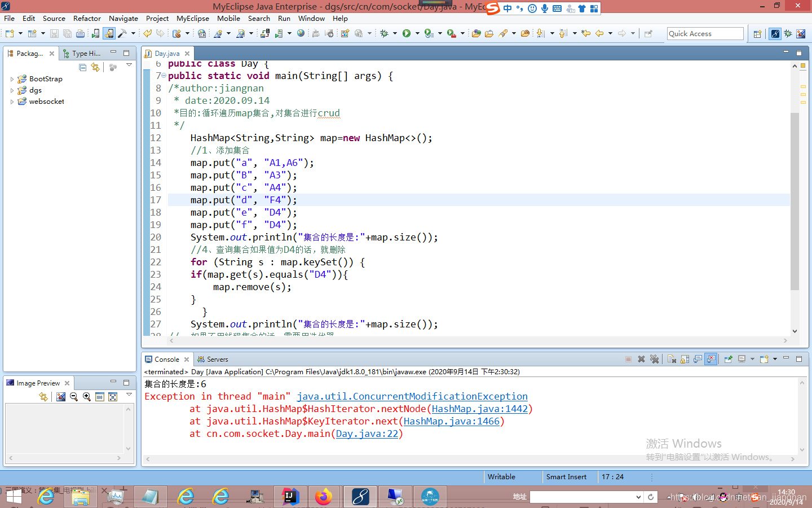Click the build hammer toolbar icon

(122, 34)
